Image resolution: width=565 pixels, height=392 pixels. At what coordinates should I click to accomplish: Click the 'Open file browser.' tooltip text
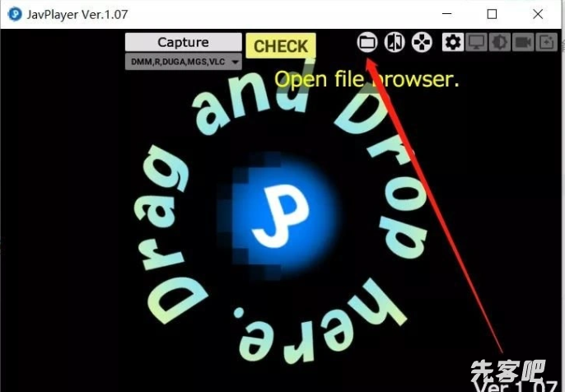[x=366, y=79]
